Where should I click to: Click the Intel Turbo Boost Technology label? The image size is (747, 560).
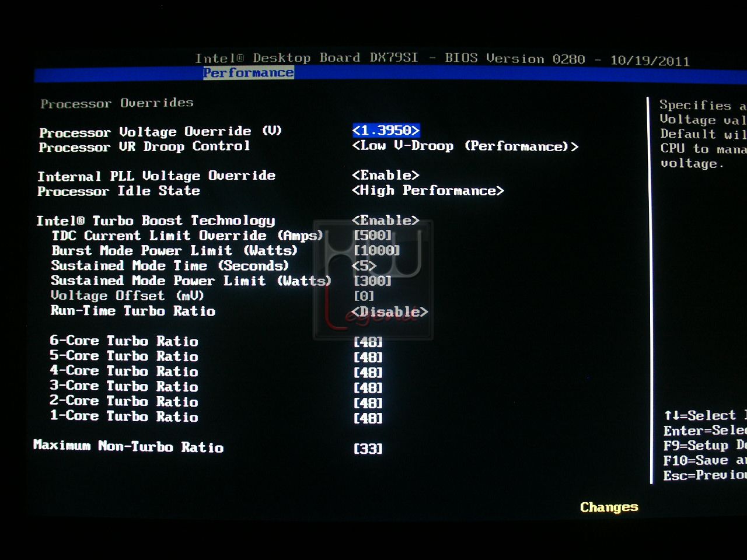click(x=156, y=220)
